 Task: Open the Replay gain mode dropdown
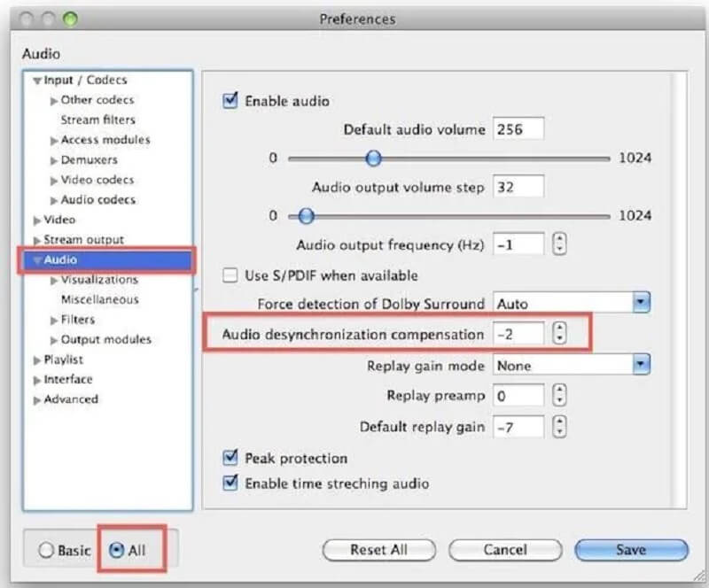tap(639, 365)
